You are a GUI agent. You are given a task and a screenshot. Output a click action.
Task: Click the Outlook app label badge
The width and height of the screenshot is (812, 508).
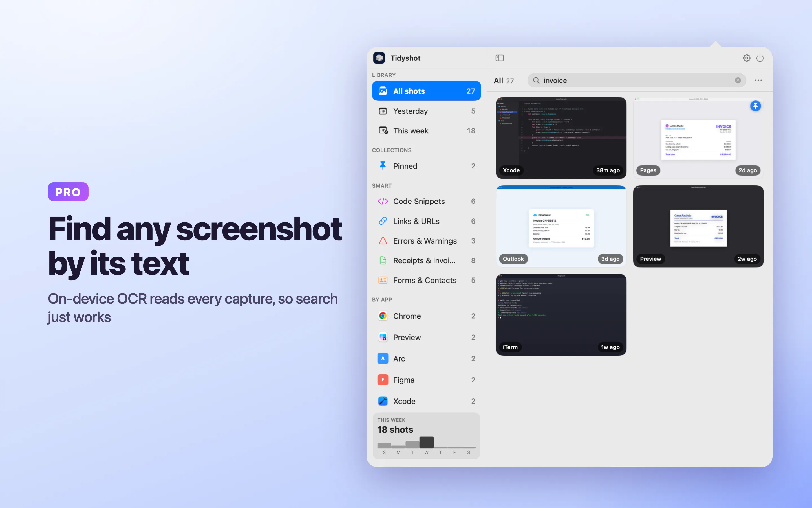coord(513,259)
